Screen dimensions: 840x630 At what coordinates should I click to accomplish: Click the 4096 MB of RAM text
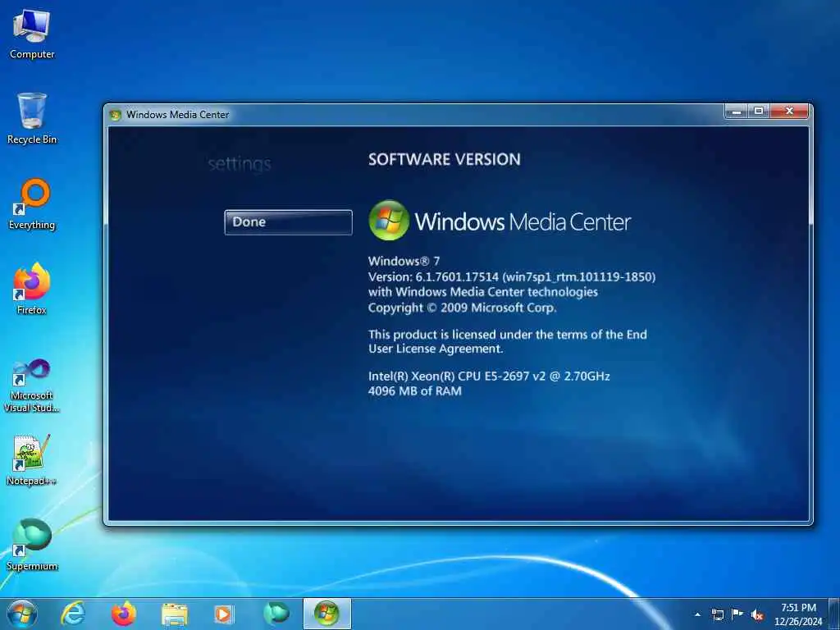pos(414,391)
